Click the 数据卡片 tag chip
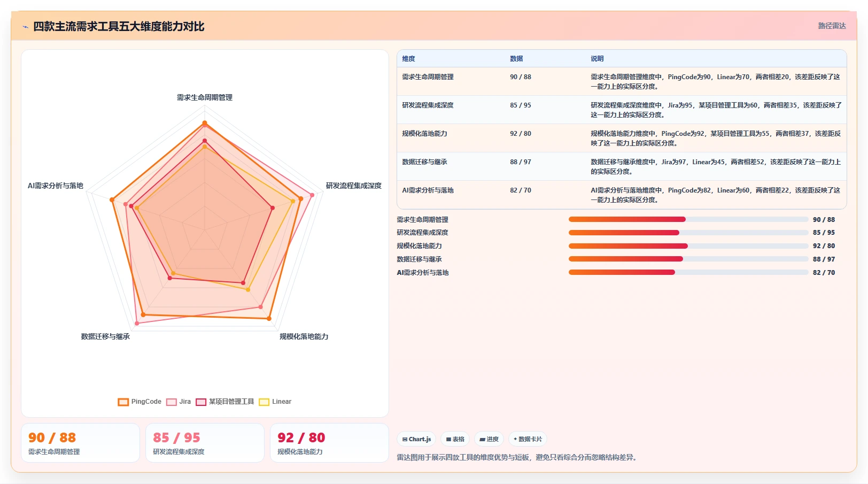 tap(528, 439)
